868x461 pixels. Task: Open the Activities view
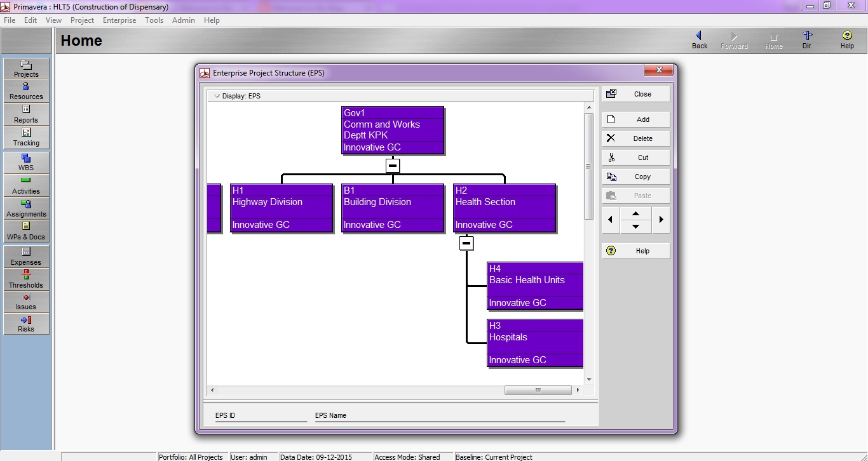click(x=25, y=185)
